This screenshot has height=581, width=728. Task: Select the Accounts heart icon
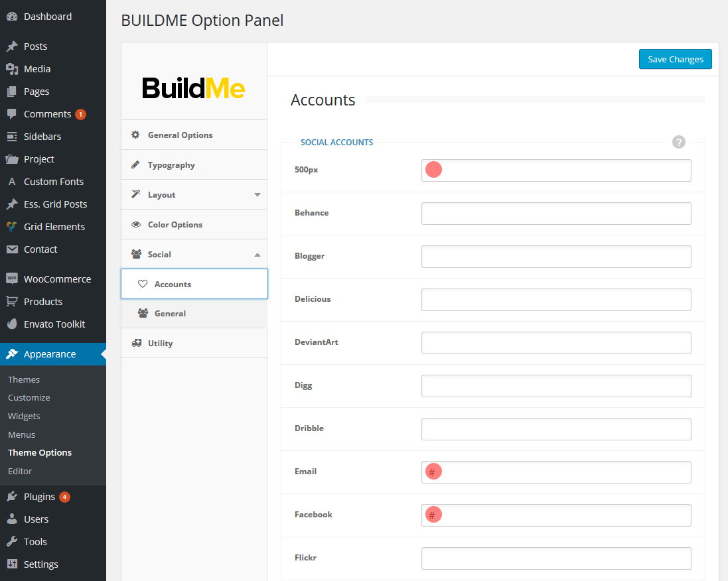[x=143, y=283]
